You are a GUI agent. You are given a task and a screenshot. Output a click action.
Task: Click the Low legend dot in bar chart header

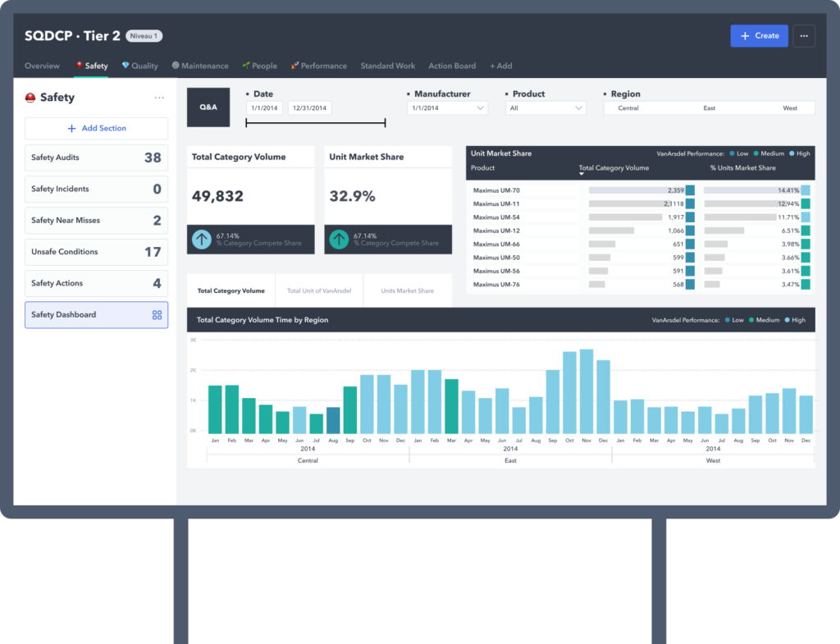pyautogui.click(x=728, y=321)
